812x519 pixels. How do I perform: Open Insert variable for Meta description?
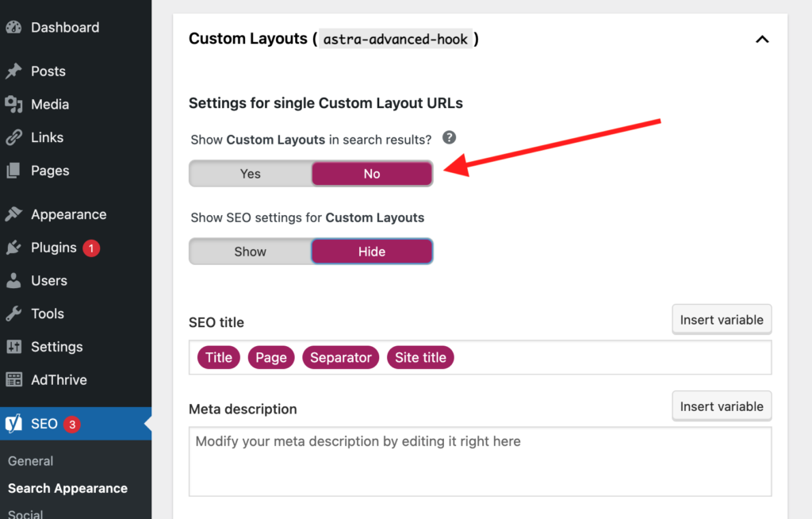click(x=722, y=406)
